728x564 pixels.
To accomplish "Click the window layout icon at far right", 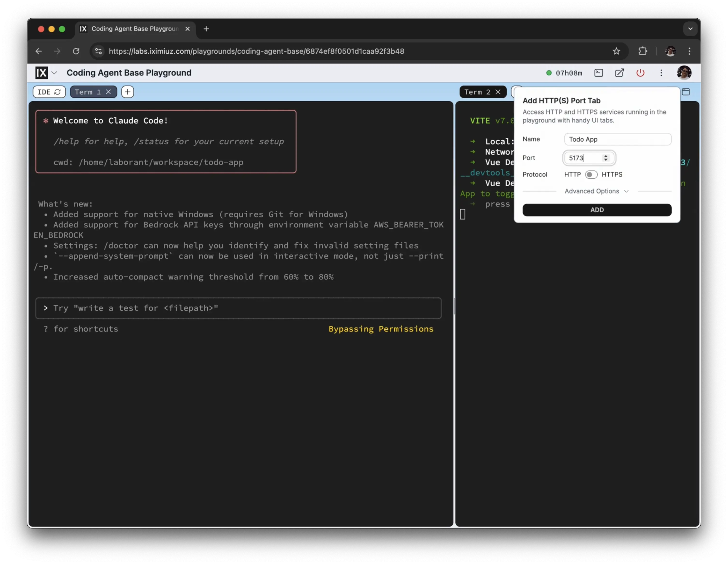I will tap(686, 92).
